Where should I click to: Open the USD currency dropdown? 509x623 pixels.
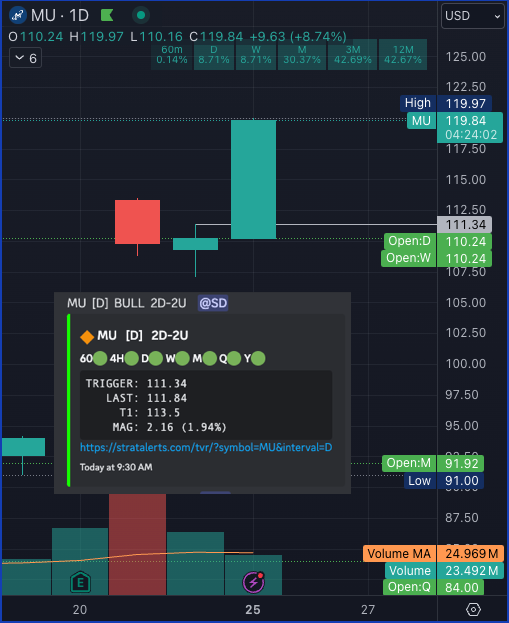point(472,16)
